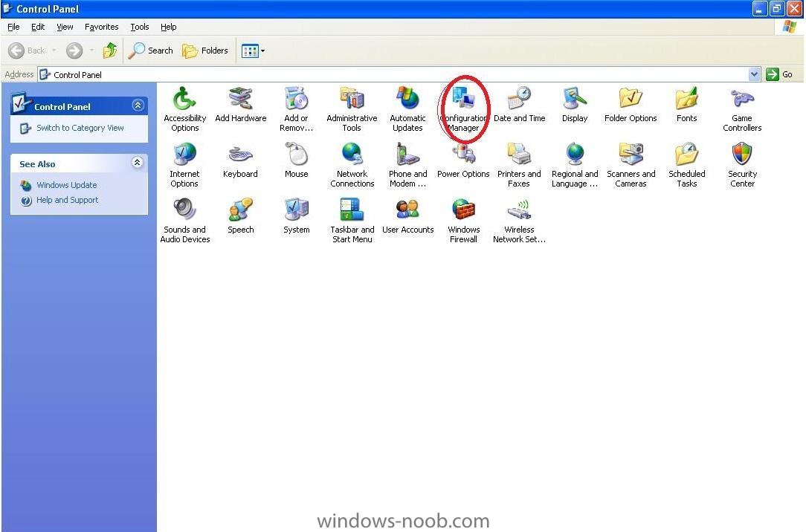Open the File menu
The width and height of the screenshot is (806, 532).
click(x=13, y=27)
